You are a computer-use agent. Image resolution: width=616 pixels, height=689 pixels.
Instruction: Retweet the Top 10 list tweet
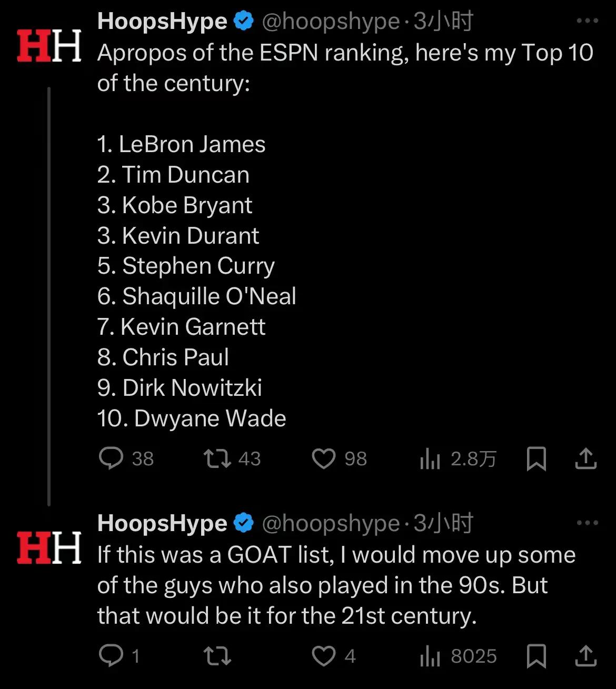[232, 458]
